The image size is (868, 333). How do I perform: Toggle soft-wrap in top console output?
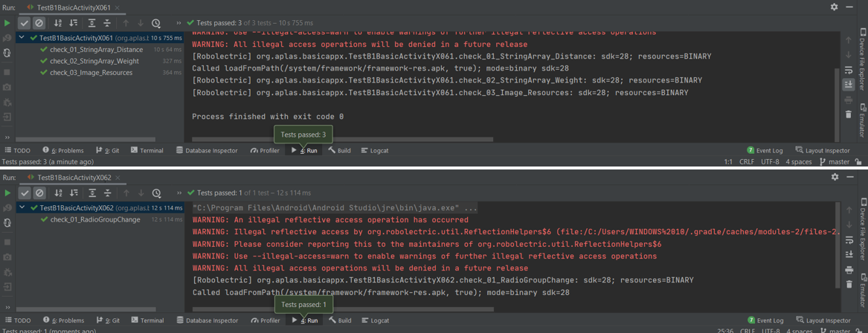[x=849, y=71]
